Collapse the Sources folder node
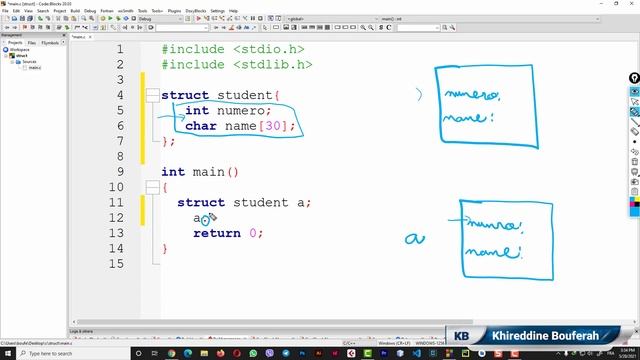Viewport: 640px width, 360px height. pyautogui.click(x=13, y=62)
